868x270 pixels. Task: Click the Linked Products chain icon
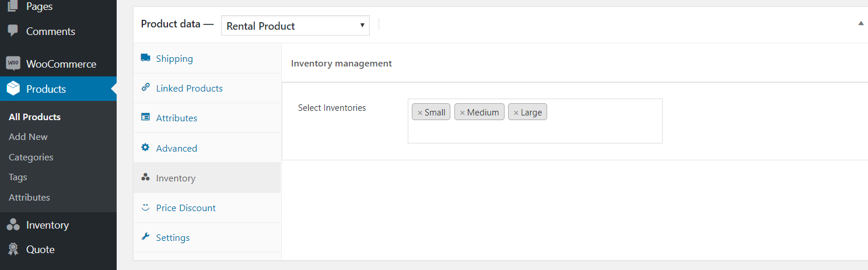tap(145, 88)
